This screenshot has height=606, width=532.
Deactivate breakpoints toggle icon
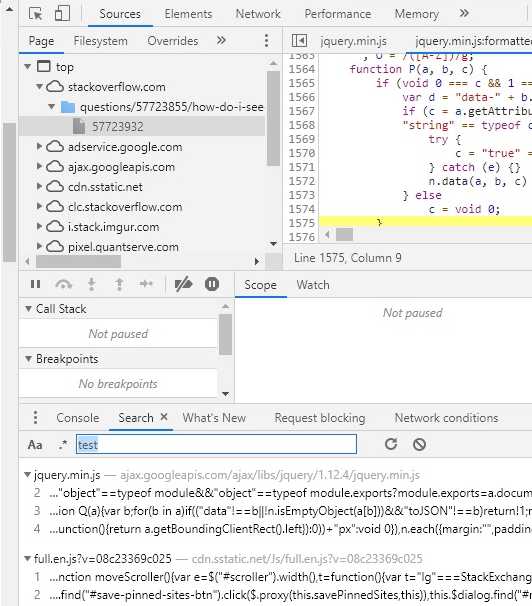(184, 284)
